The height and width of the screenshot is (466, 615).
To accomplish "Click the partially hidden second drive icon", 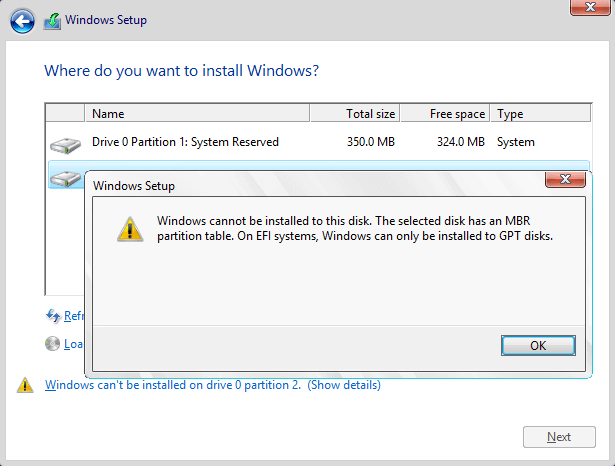I will coord(65,177).
